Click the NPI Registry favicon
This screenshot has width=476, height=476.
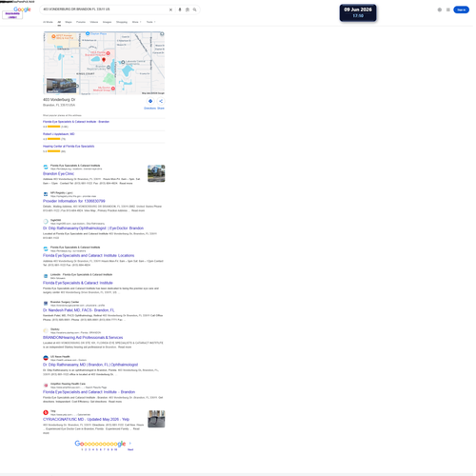click(x=46, y=194)
